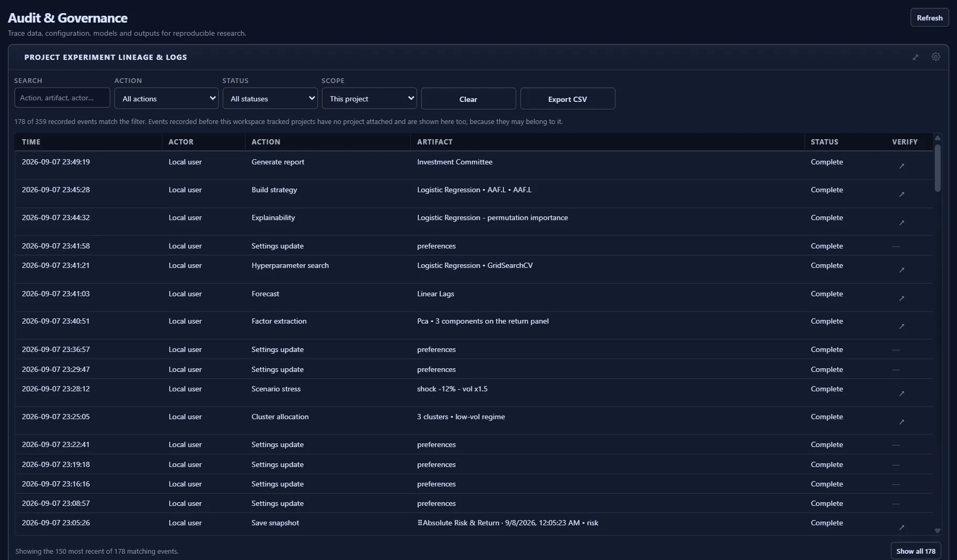The height and width of the screenshot is (560, 957).
Task: Click the table scrollbar up arrow
Action: coord(938,138)
